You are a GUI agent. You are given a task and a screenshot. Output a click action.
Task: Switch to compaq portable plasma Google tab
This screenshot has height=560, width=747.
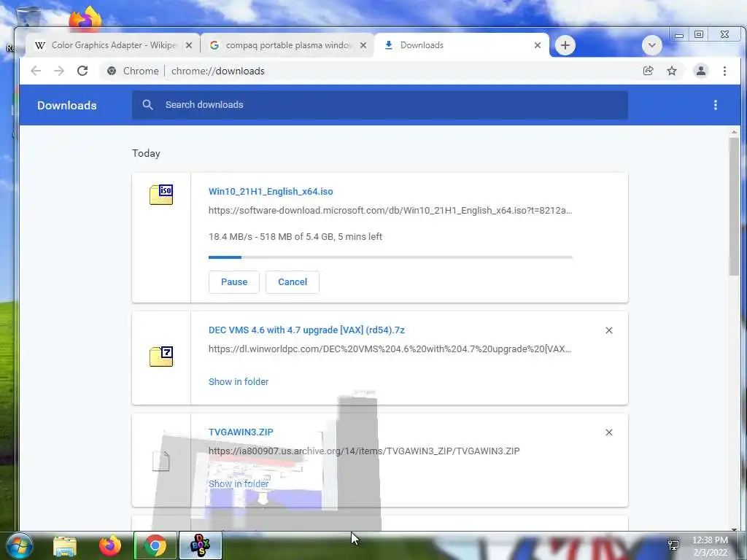point(287,45)
